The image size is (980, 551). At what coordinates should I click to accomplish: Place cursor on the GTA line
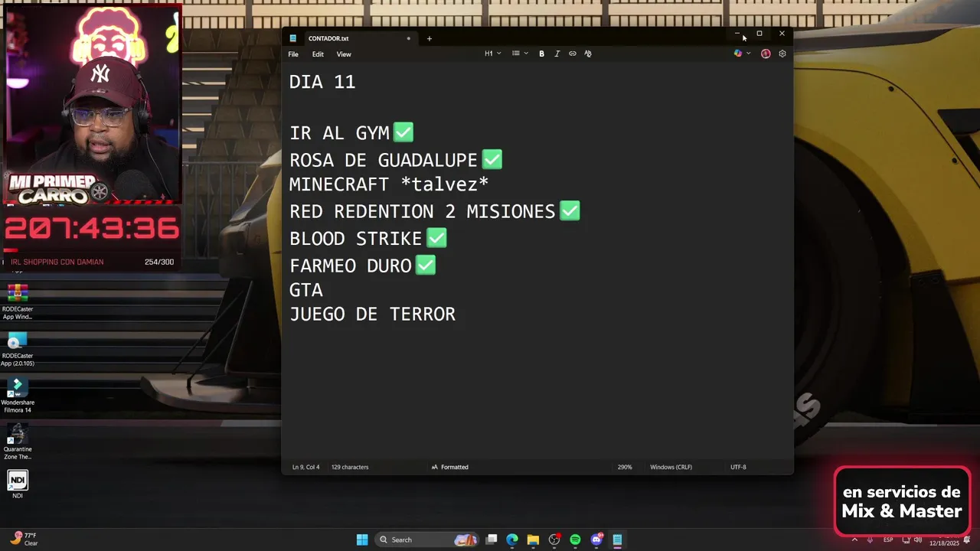pyautogui.click(x=306, y=290)
